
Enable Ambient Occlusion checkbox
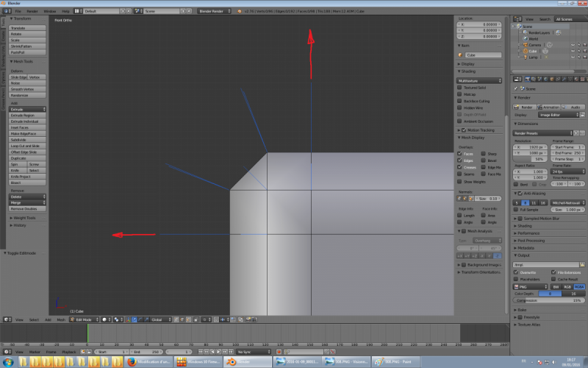coord(459,121)
